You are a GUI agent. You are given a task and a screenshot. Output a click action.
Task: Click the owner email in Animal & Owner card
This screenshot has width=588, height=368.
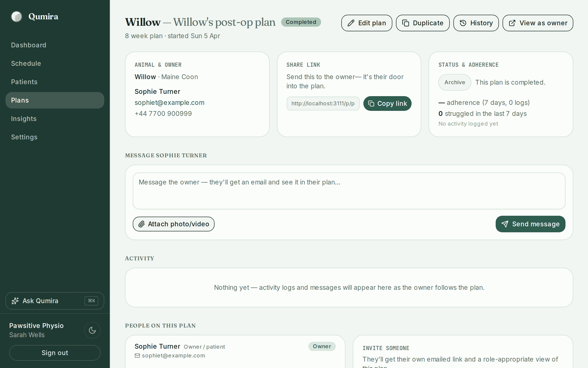coord(169,103)
